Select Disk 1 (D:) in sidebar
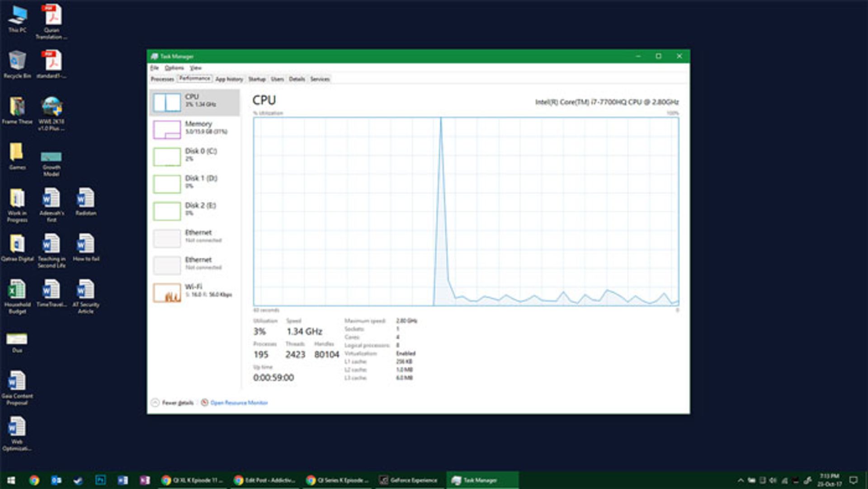This screenshot has width=868, height=489. (194, 184)
